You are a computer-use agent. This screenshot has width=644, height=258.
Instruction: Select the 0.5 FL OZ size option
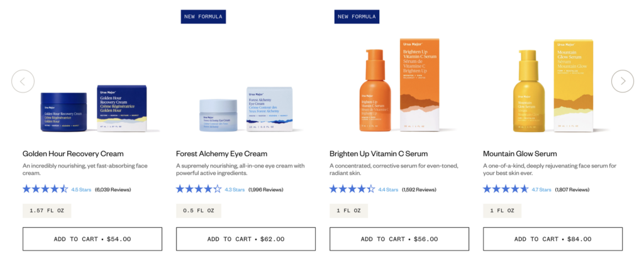199,211
